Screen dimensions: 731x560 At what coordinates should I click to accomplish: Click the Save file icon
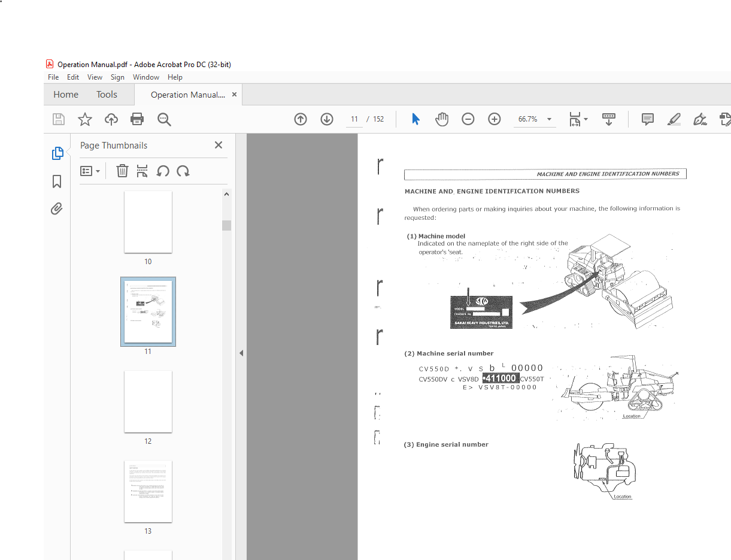pyautogui.click(x=59, y=119)
